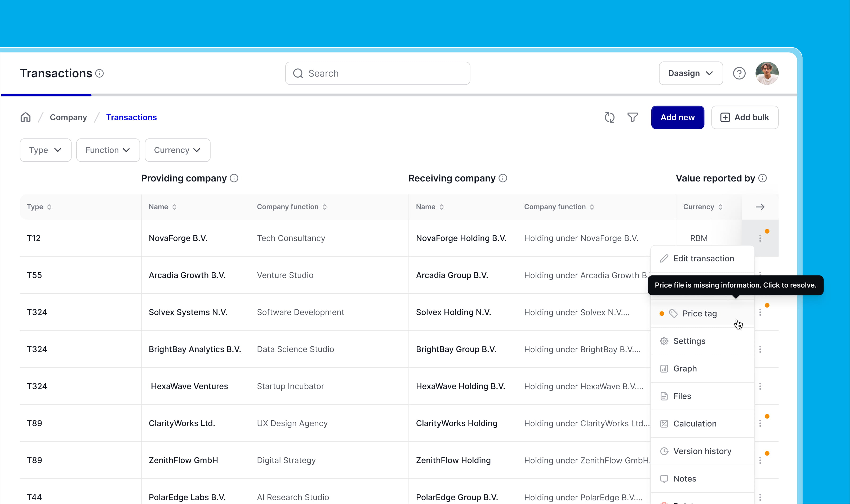
Task: Sort by providing company Name column
Action: (163, 207)
